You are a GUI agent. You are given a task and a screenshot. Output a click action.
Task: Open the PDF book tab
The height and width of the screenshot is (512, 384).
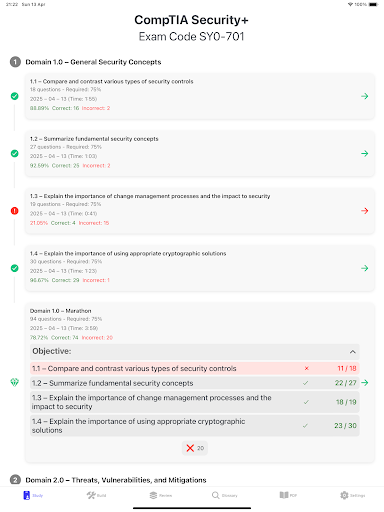point(288,495)
